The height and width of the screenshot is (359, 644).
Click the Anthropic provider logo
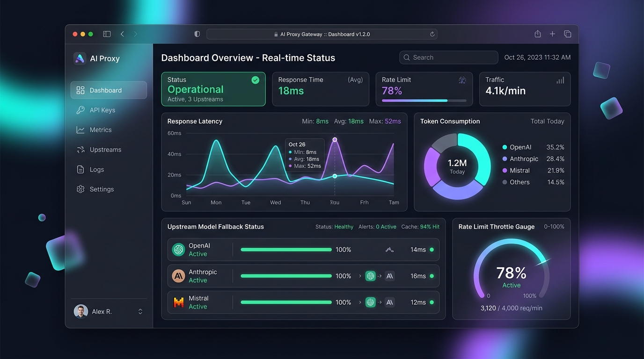178,276
